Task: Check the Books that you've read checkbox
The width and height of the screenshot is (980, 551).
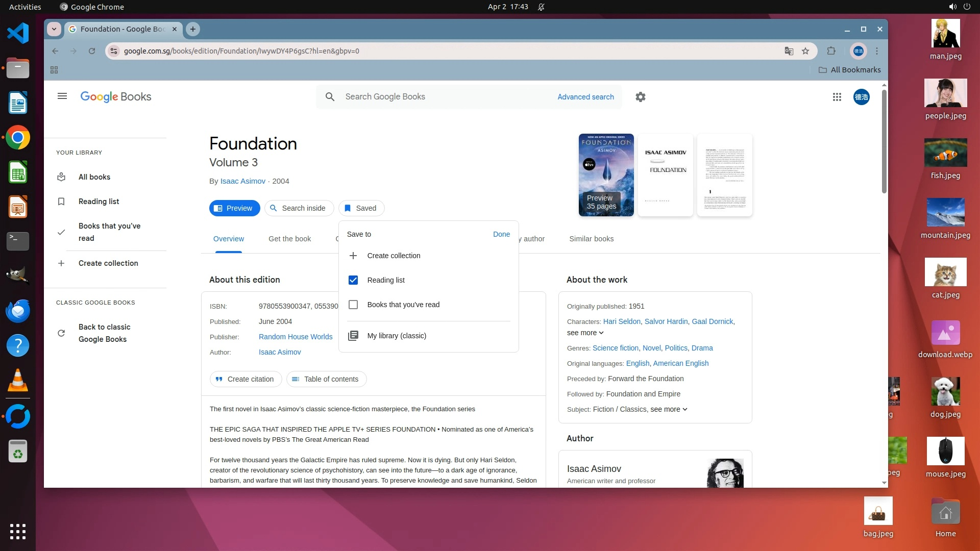Action: coord(353,305)
